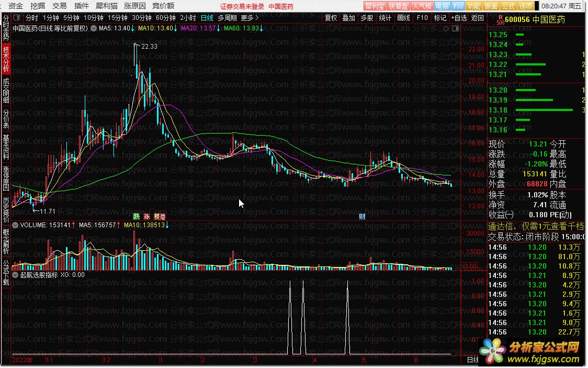Open the 涨停原因 sidebar tab
This screenshot has width=588, height=368.
click(6, 178)
